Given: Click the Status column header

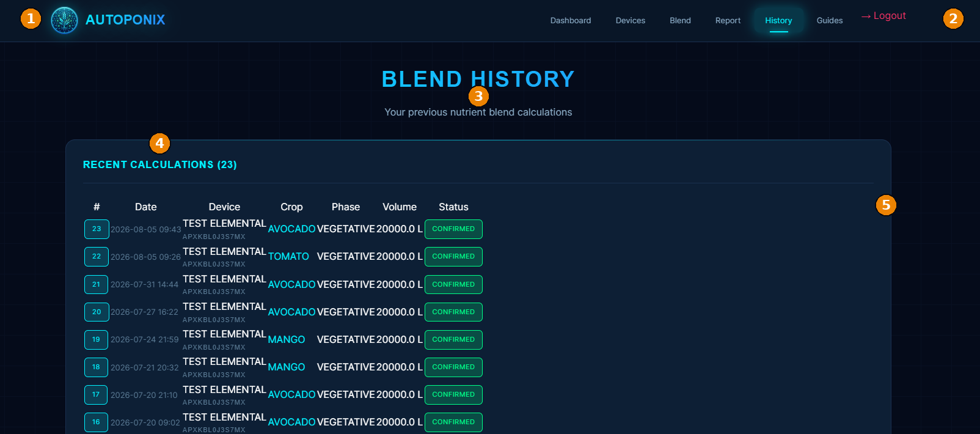Looking at the screenshot, I should (453, 207).
